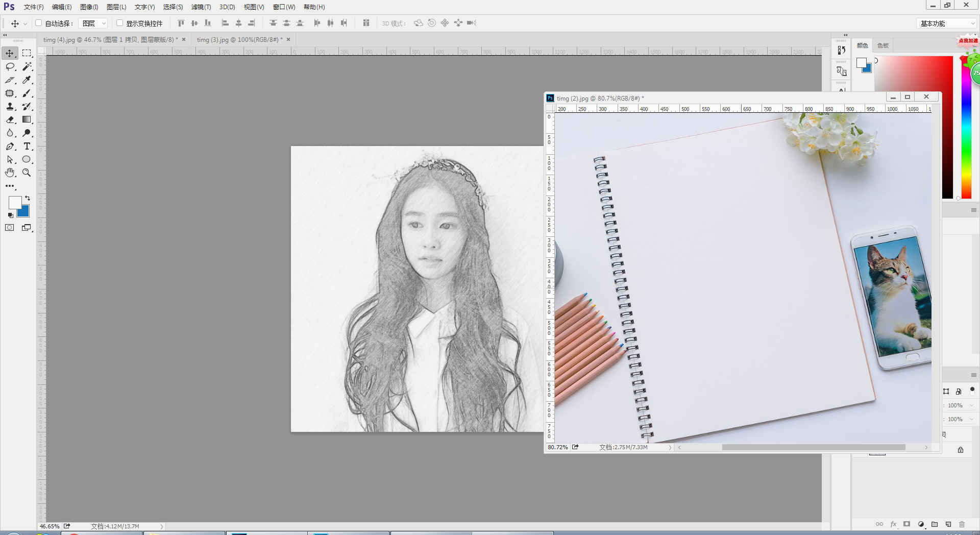Open the 文件(F) menu
This screenshot has height=535, width=980.
pyautogui.click(x=34, y=7)
